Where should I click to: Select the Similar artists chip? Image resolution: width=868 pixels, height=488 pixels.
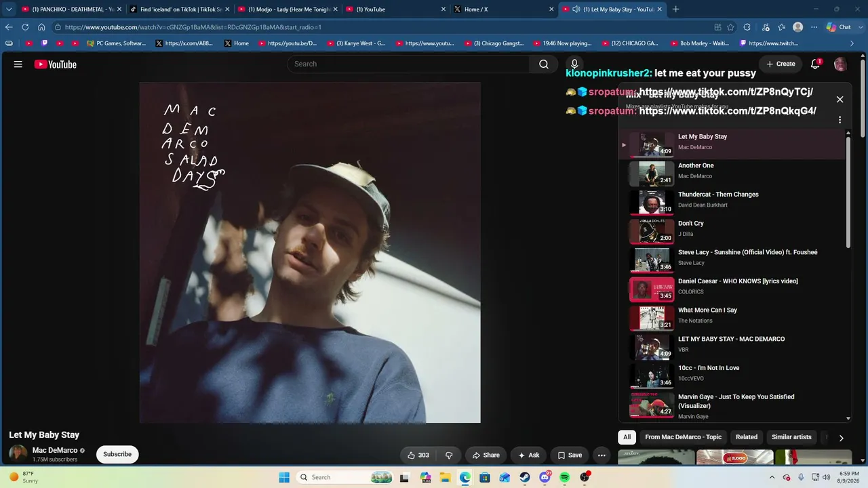(791, 437)
